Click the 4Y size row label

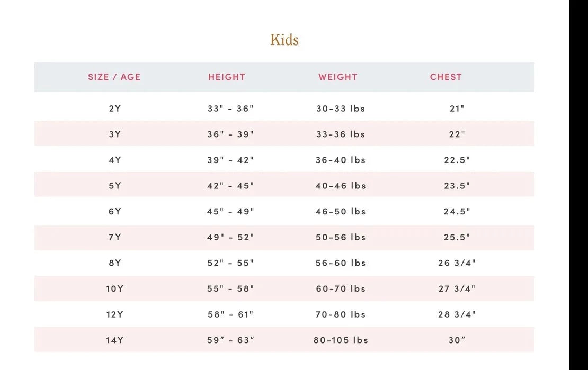(x=115, y=160)
